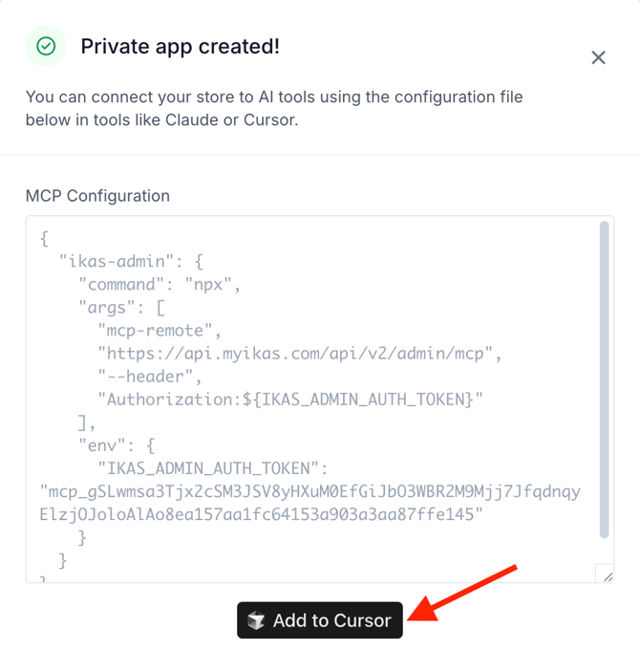The image size is (640, 672).
Task: Click the Cursor cube logo icon
Action: pyautogui.click(x=256, y=620)
